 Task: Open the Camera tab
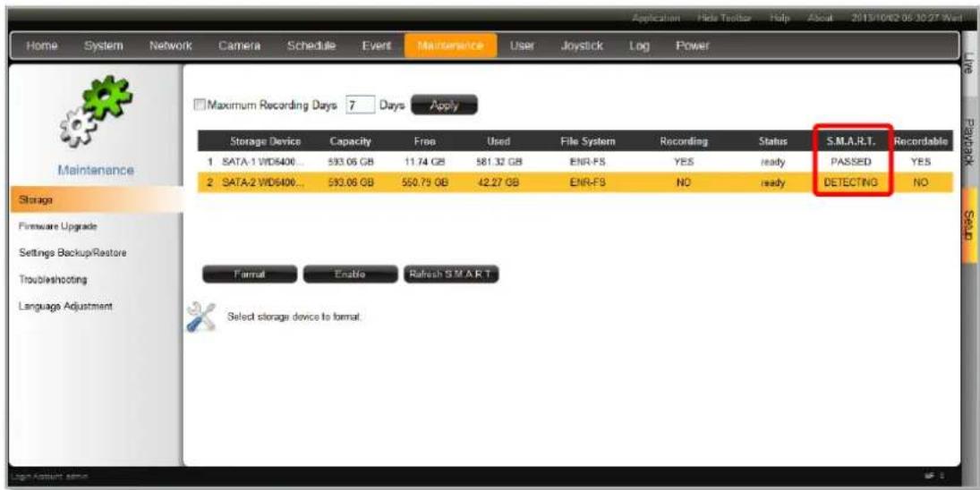tap(239, 46)
